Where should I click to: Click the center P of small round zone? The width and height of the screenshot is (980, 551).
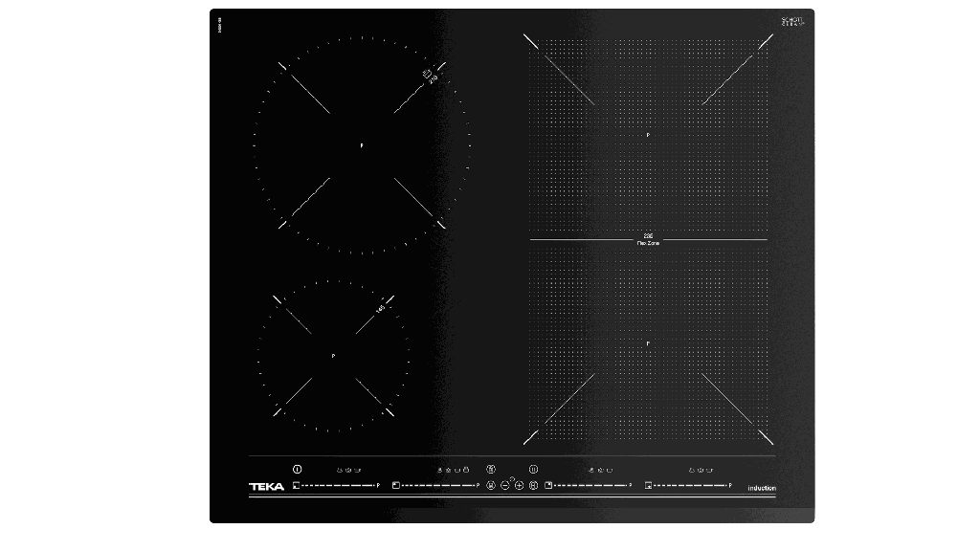(333, 356)
